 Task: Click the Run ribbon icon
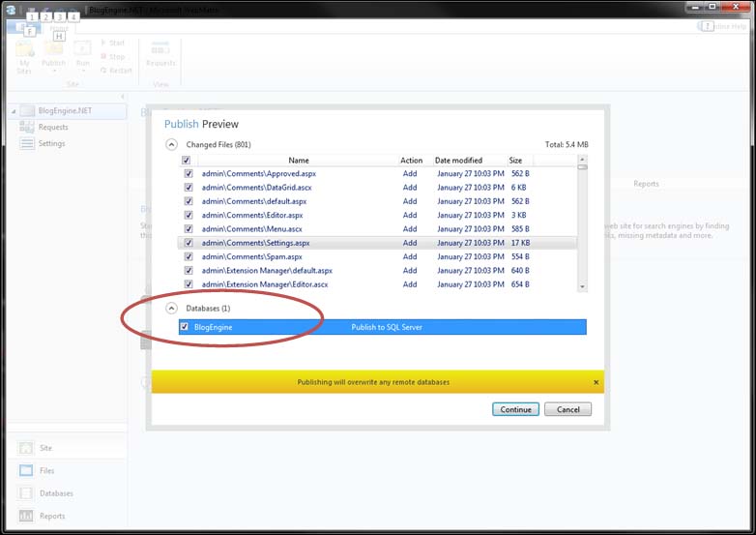(82, 49)
